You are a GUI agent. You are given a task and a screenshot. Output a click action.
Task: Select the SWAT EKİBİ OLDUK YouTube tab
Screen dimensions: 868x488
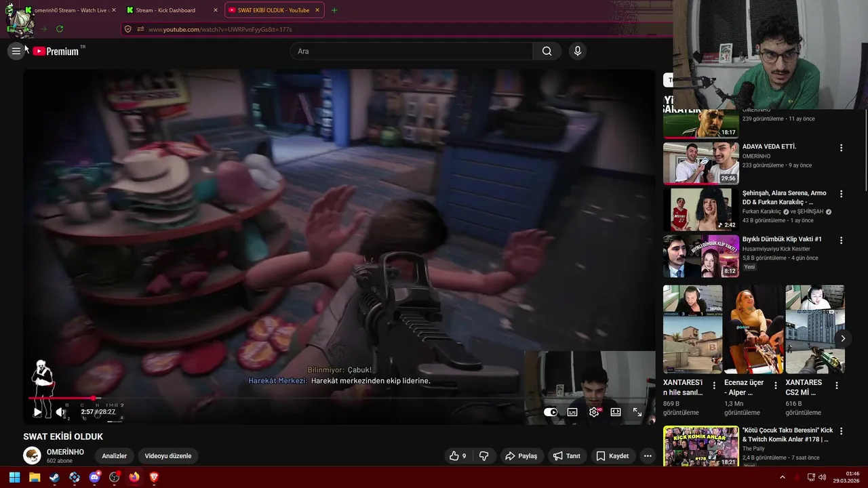274,10
